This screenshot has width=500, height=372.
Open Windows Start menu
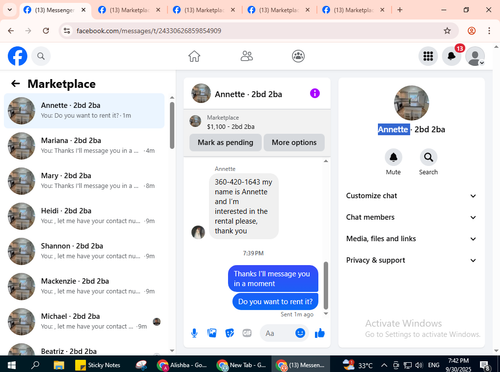point(12,365)
